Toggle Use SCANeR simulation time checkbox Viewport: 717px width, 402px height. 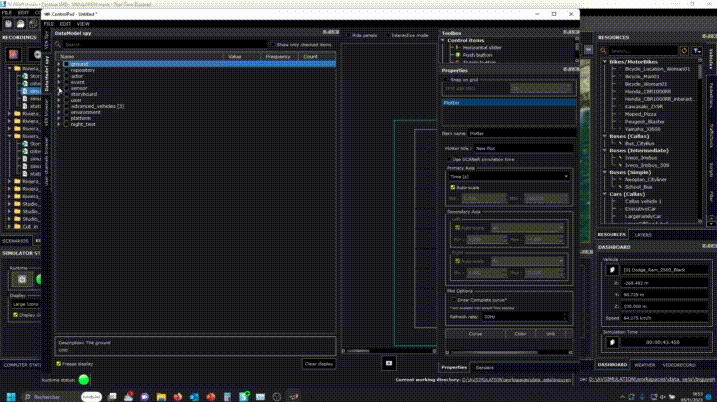[449, 160]
